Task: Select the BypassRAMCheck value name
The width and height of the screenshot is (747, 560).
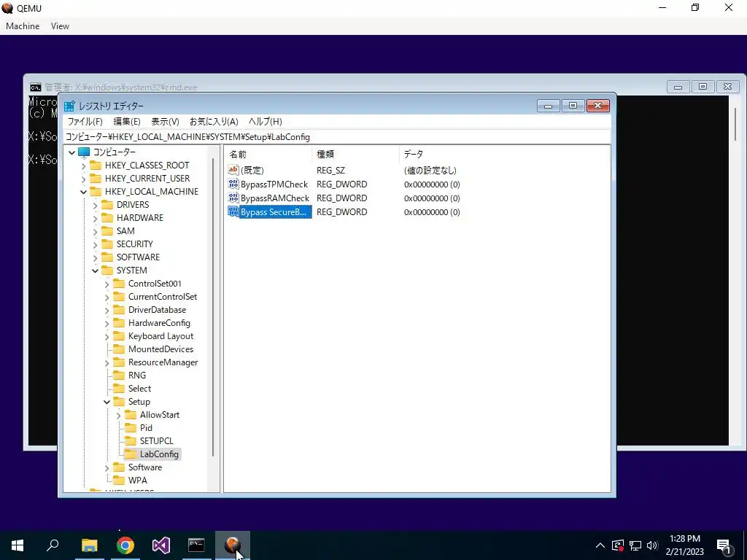Action: point(275,198)
